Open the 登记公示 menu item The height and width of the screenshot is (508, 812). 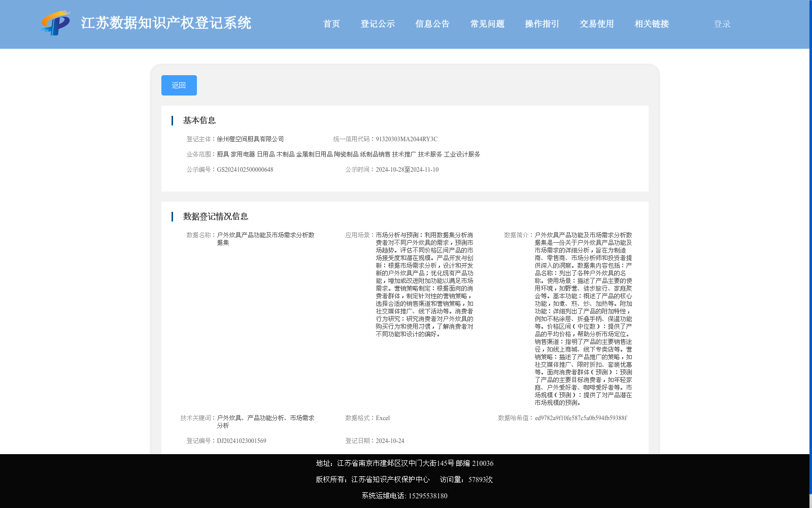pos(378,24)
